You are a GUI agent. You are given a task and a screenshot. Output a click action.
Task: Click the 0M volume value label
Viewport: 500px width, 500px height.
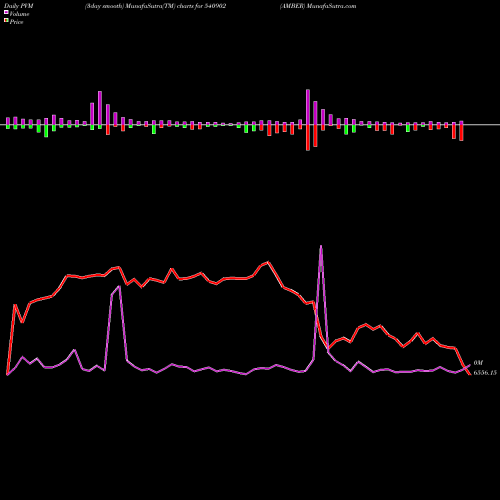click(478, 363)
